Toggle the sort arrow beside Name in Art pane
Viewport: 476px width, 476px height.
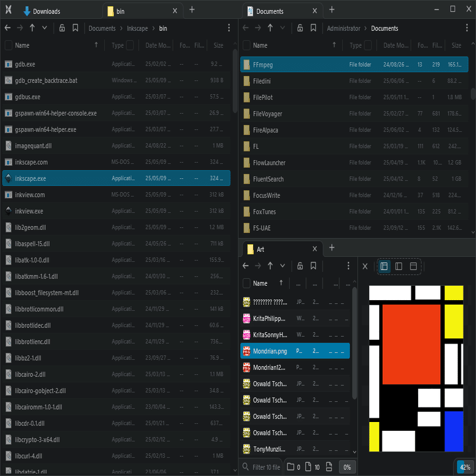click(x=281, y=283)
